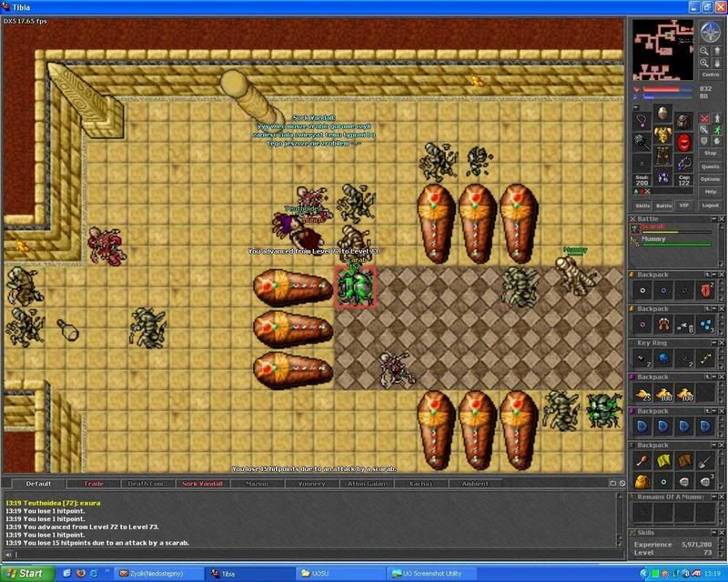The height and width of the screenshot is (582, 728).
Task: Minimize the Battle window
Action: (714, 218)
